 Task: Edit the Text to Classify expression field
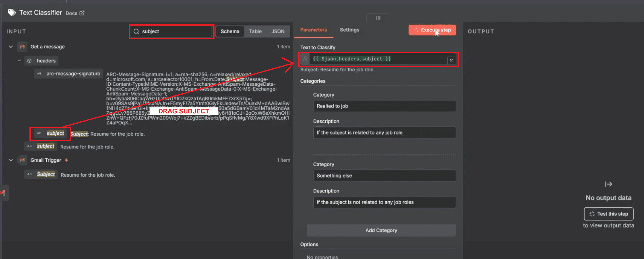tap(378, 59)
